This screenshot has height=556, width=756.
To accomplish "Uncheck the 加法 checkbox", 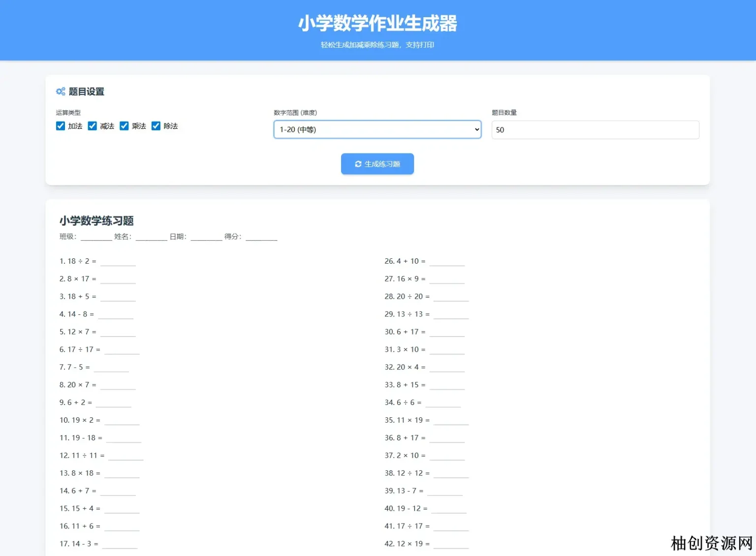I will (x=60, y=126).
